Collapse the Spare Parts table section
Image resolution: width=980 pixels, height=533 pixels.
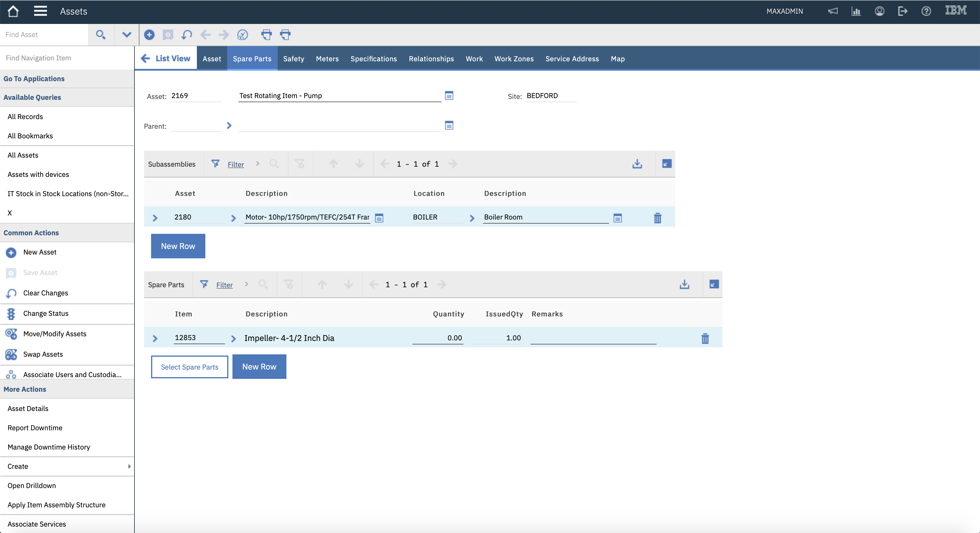714,284
